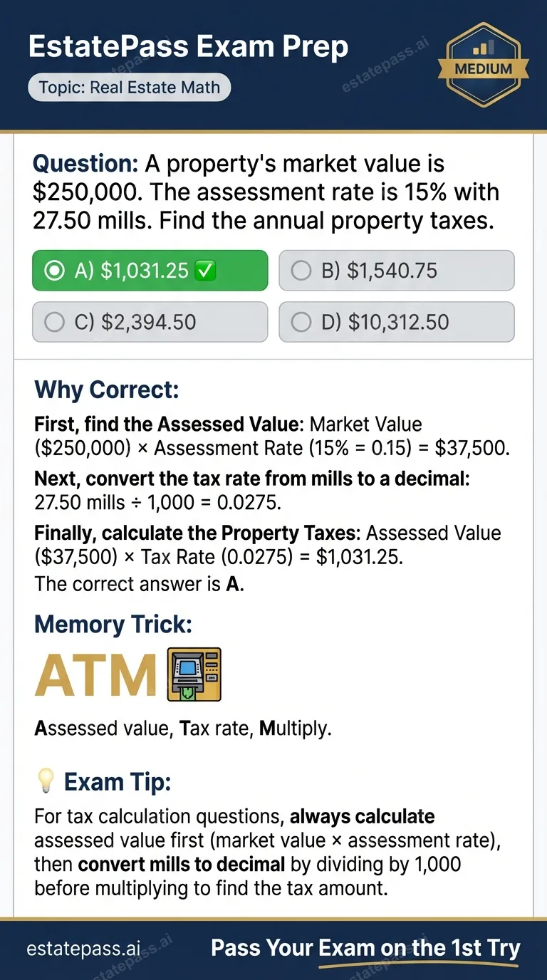Open the estatepass.ai footer link
This screenshot has width=547, height=980.
click(83, 949)
